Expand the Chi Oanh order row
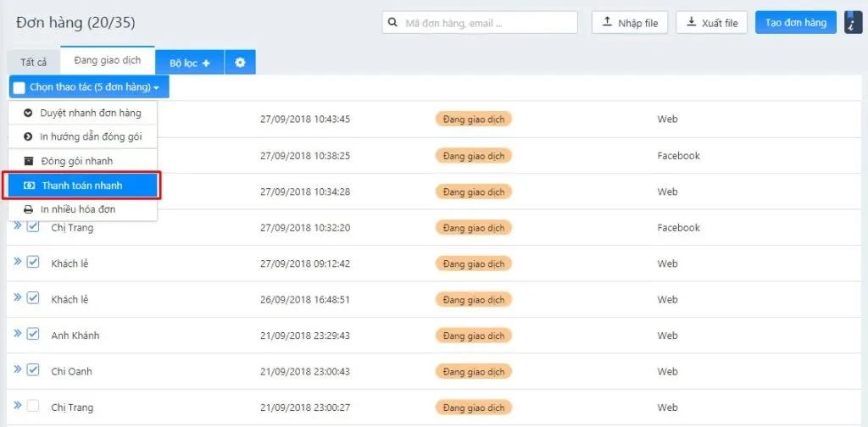This screenshot has height=427, width=868. (x=17, y=369)
